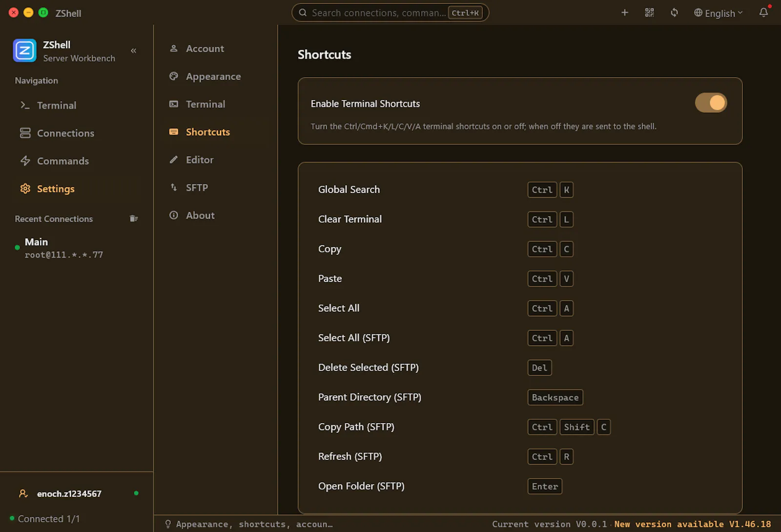Viewport: 781px width, 532px height.
Task: Click the Appearance palette icon
Action: [x=174, y=76]
